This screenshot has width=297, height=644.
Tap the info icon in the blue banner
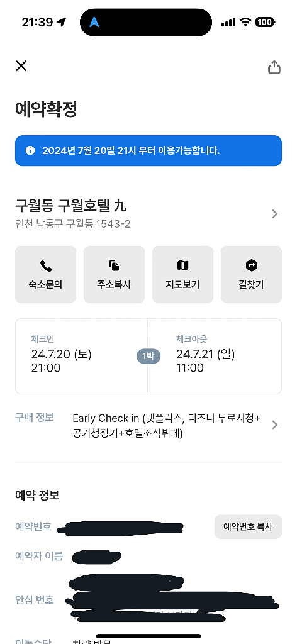click(x=30, y=150)
